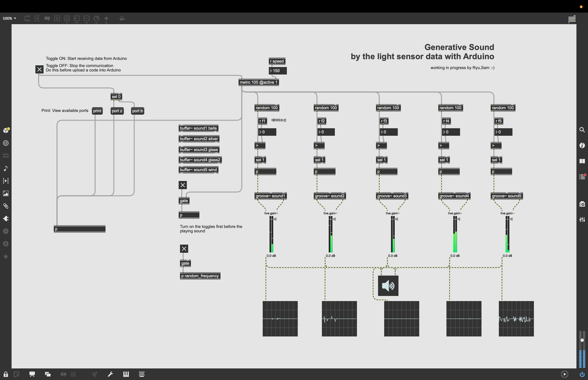This screenshot has height=380, width=588.
Task: Open the search icon in right sidebar
Action: (x=582, y=130)
